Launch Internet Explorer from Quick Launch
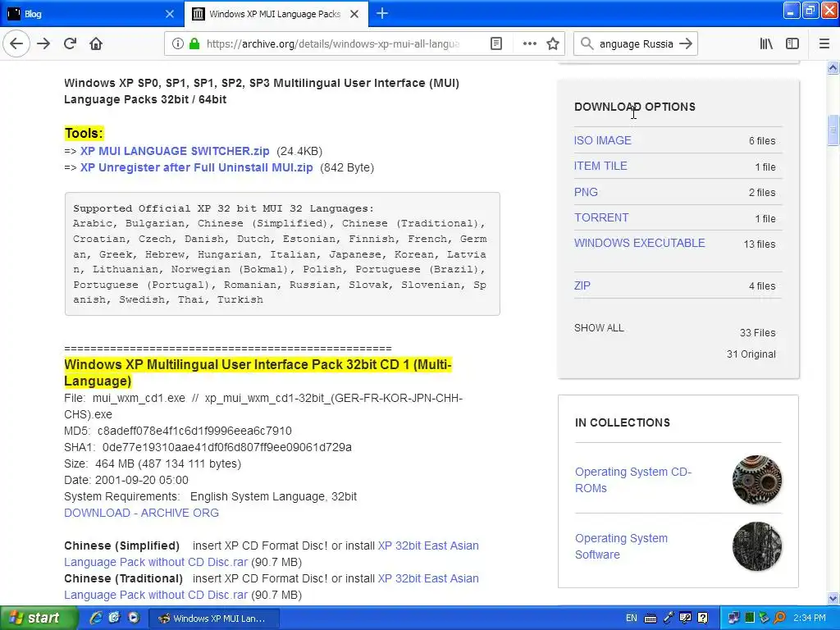 [96, 618]
